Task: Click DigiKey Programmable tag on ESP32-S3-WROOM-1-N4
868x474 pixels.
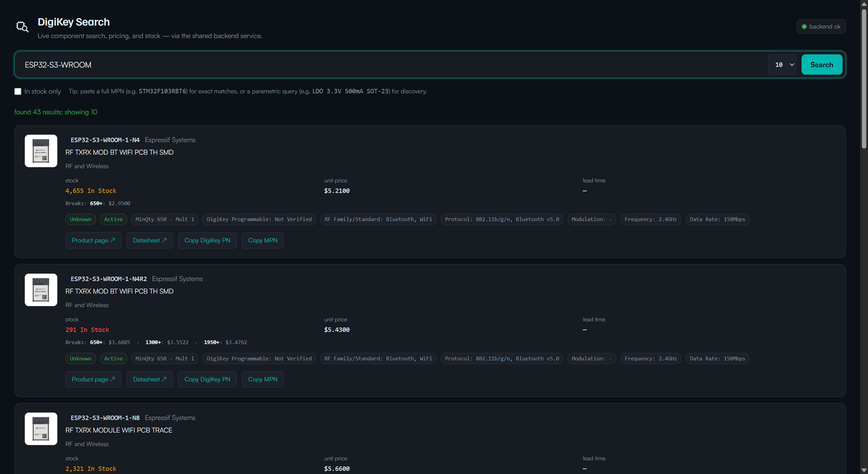Action: (259, 220)
